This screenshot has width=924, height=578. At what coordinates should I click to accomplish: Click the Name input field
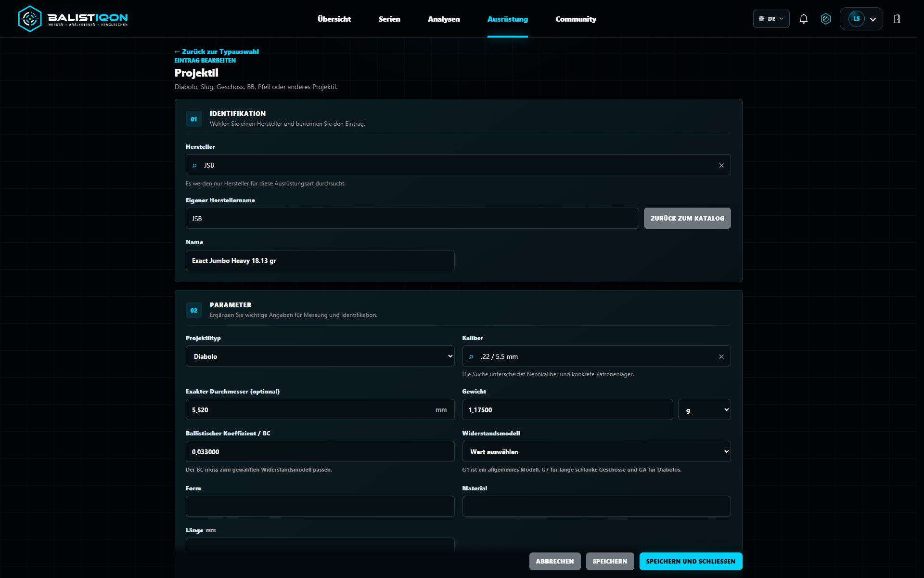tap(320, 261)
